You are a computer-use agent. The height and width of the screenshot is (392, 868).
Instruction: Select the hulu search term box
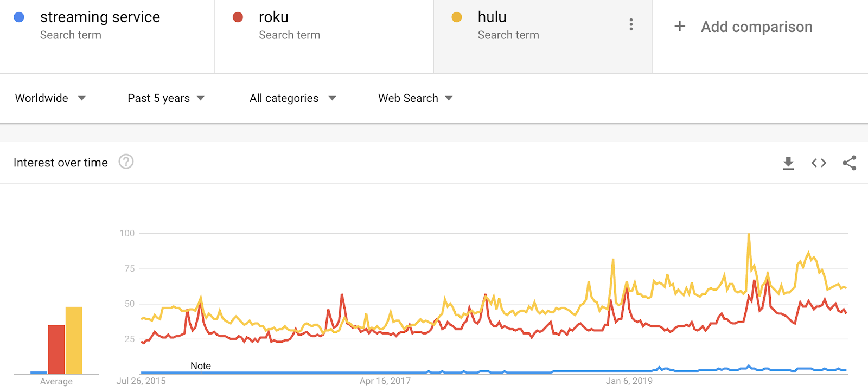click(542, 36)
